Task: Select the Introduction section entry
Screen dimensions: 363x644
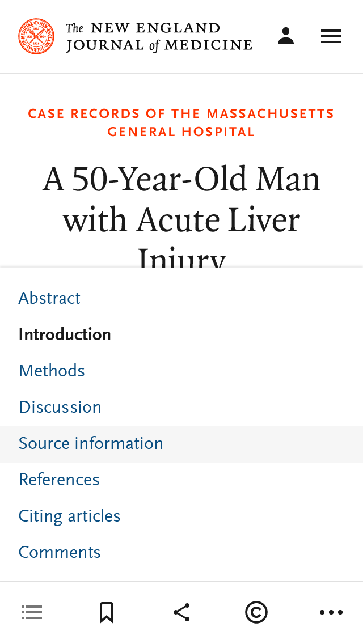Action: point(65,334)
